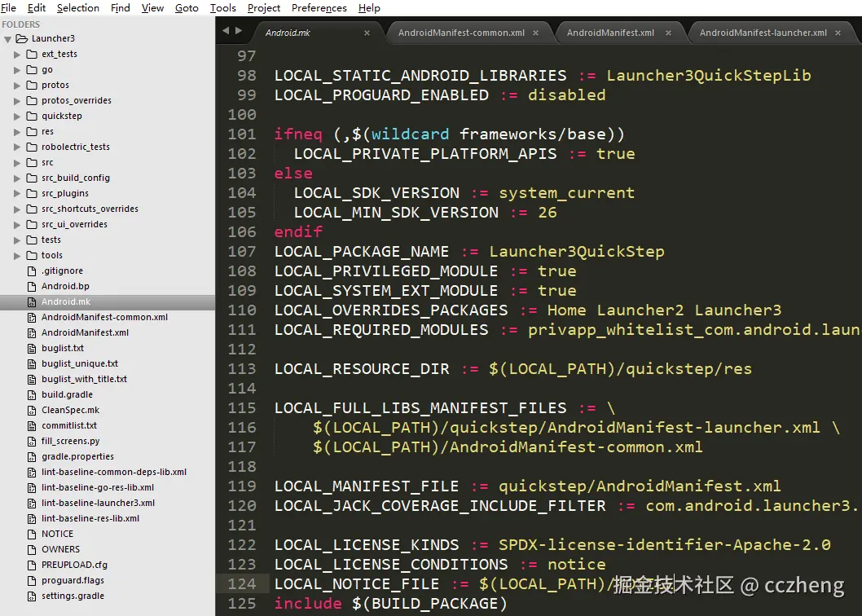Click the CleanSpec.mk file icon
862x616 pixels.
(x=32, y=410)
